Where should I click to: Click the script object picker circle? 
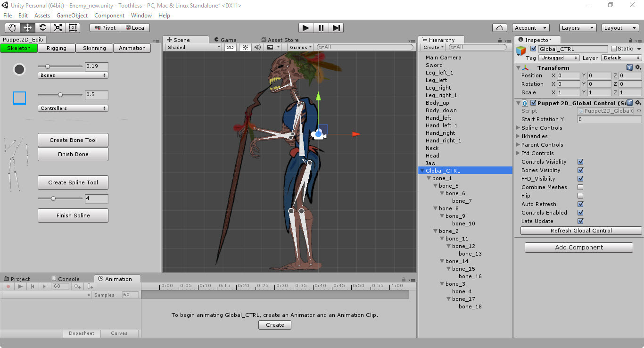tap(639, 111)
